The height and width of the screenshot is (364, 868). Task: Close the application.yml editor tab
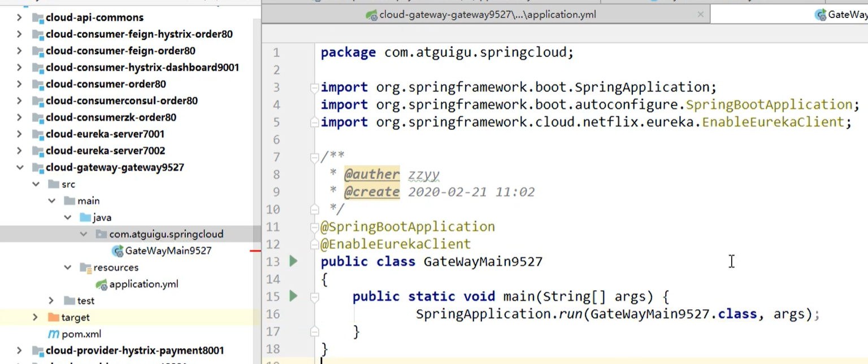coord(701,15)
